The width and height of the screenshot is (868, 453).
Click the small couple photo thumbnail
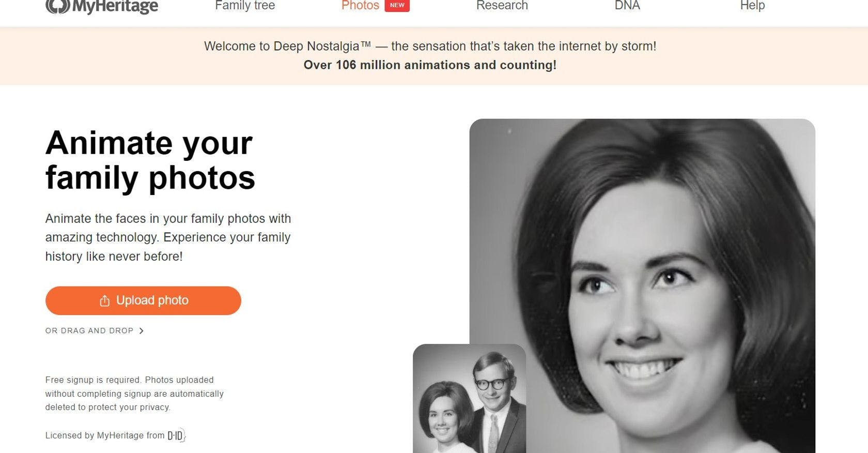(x=469, y=398)
